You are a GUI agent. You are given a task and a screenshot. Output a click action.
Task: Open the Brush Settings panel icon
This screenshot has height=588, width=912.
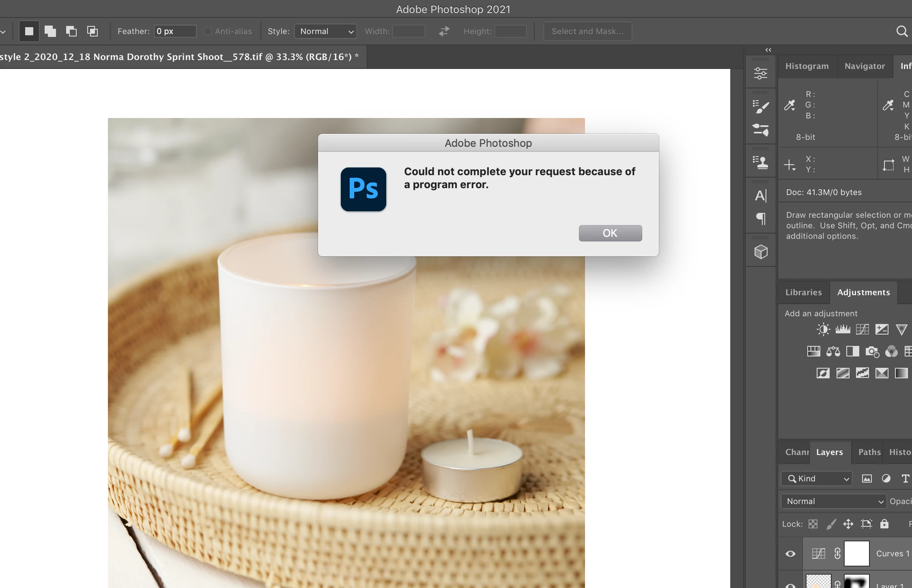(x=761, y=107)
